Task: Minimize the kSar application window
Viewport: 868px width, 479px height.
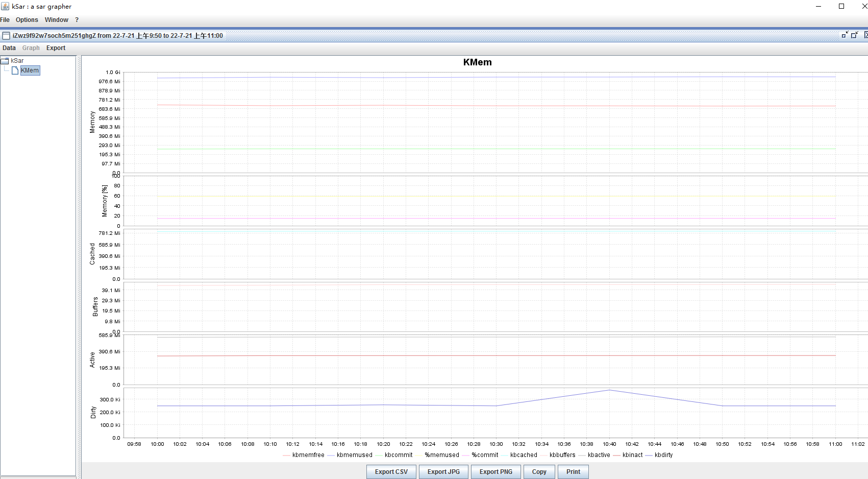Action: point(819,6)
